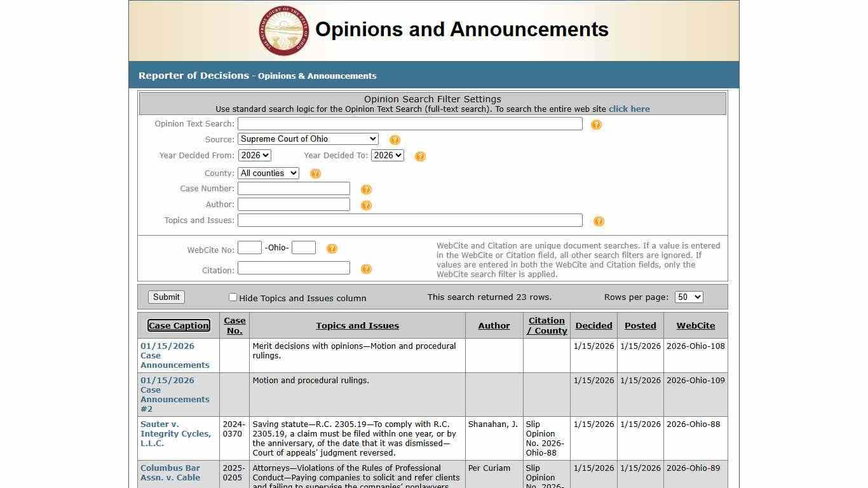The image size is (868, 488).
Task: Click the help icon beside Source dropdown
Action: [395, 140]
